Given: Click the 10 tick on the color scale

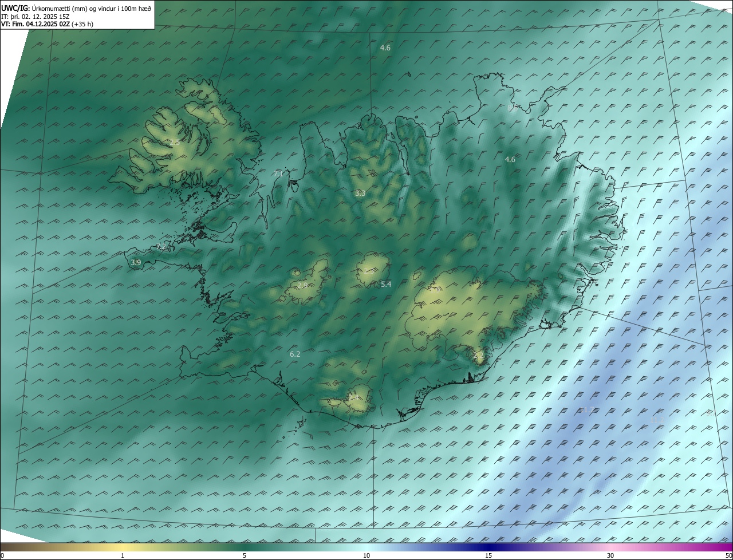Looking at the screenshot, I should click(366, 555).
